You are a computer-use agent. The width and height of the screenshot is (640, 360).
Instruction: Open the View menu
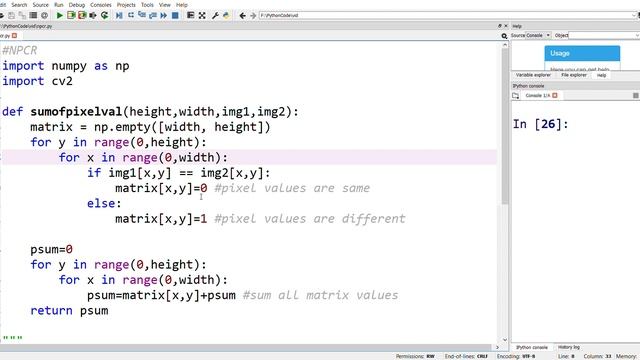pyautogui.click(x=165, y=5)
